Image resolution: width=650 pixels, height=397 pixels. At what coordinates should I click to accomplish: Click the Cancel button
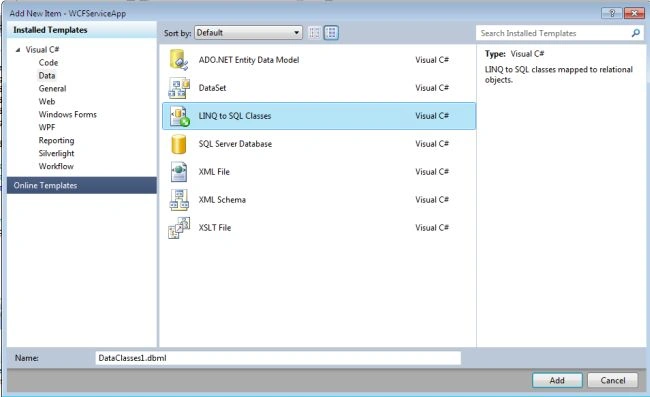[613, 380]
